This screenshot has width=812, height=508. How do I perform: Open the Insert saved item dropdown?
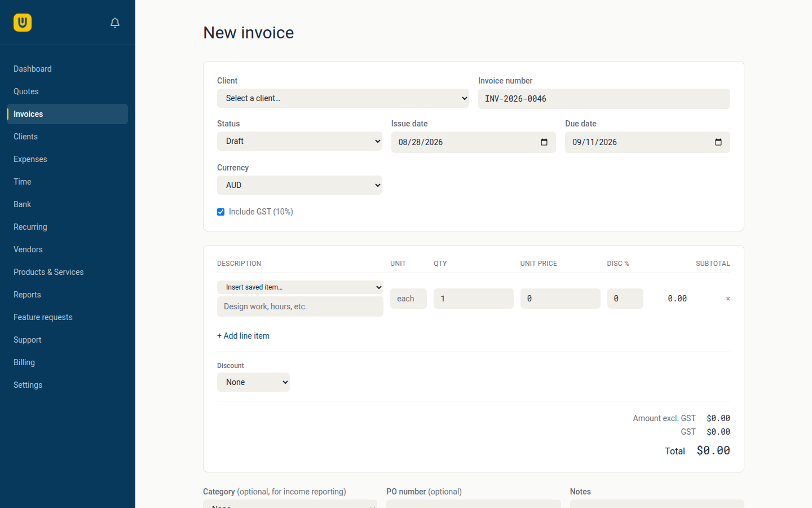point(300,287)
